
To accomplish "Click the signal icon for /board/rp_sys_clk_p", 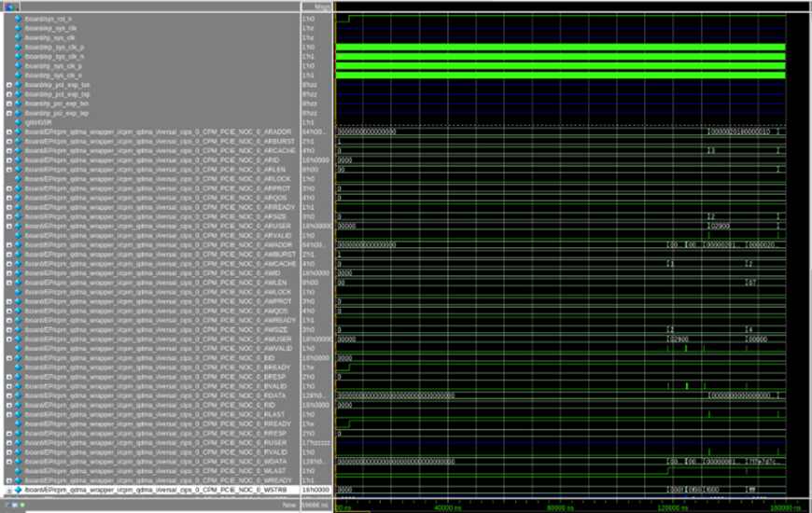I will pyautogui.click(x=18, y=65).
